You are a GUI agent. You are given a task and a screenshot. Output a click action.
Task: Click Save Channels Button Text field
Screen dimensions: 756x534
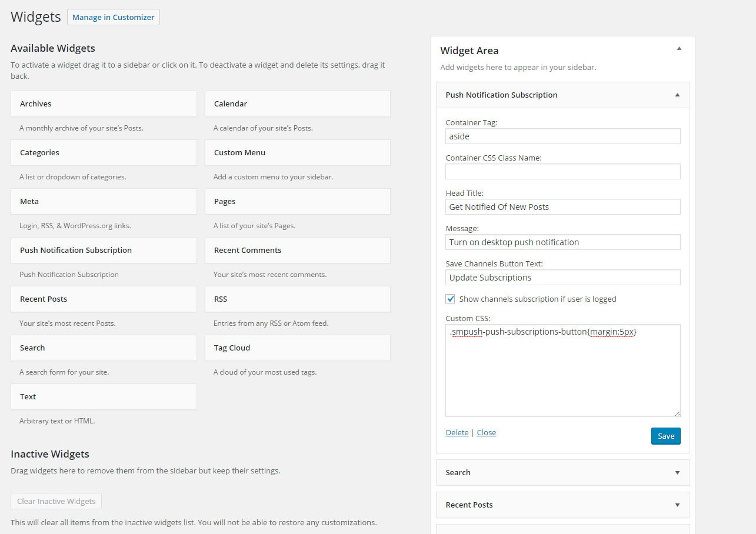coord(562,278)
